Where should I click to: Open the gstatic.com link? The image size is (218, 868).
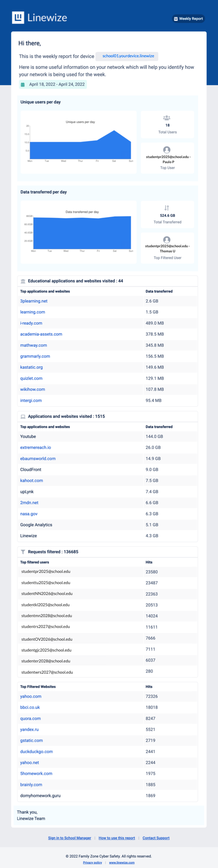pos(32,741)
